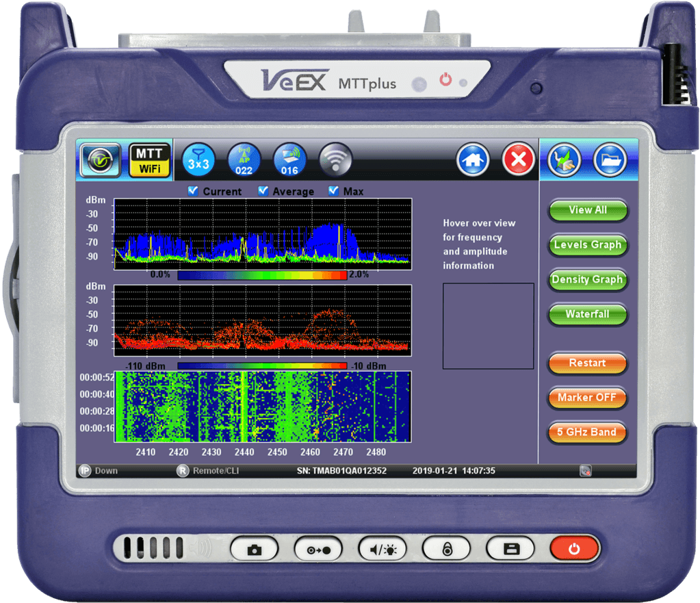This screenshot has height=603, width=700.
Task: Switch to the Levels Graph view
Action: pyautogui.click(x=588, y=245)
